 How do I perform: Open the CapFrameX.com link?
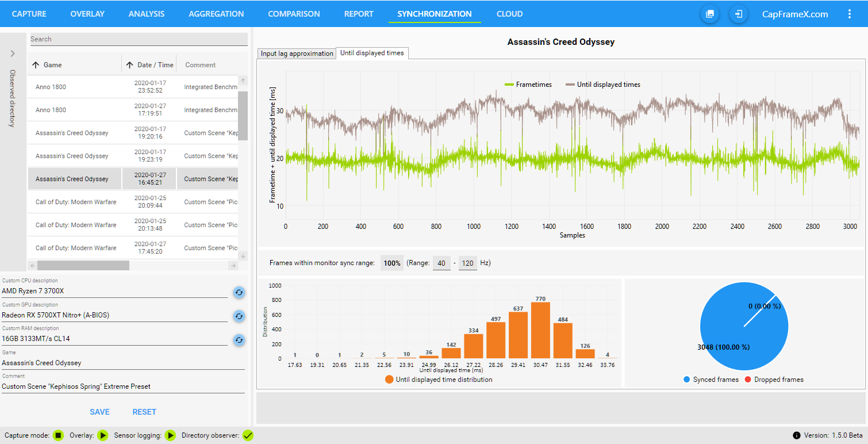click(x=795, y=14)
